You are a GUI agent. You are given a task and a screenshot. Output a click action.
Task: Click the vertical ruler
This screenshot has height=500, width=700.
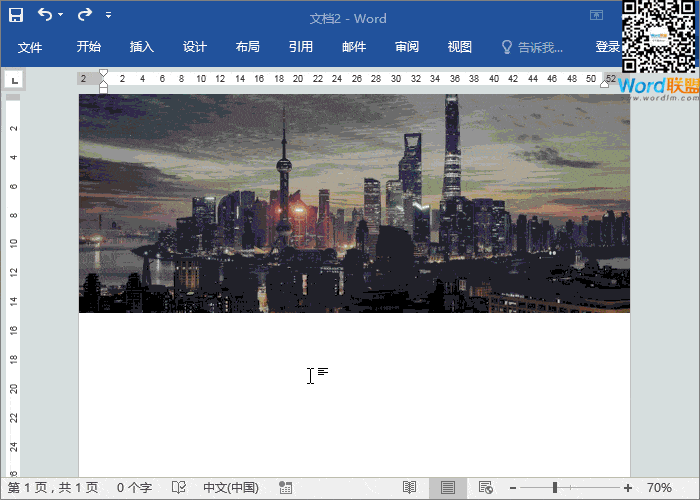click(13, 285)
